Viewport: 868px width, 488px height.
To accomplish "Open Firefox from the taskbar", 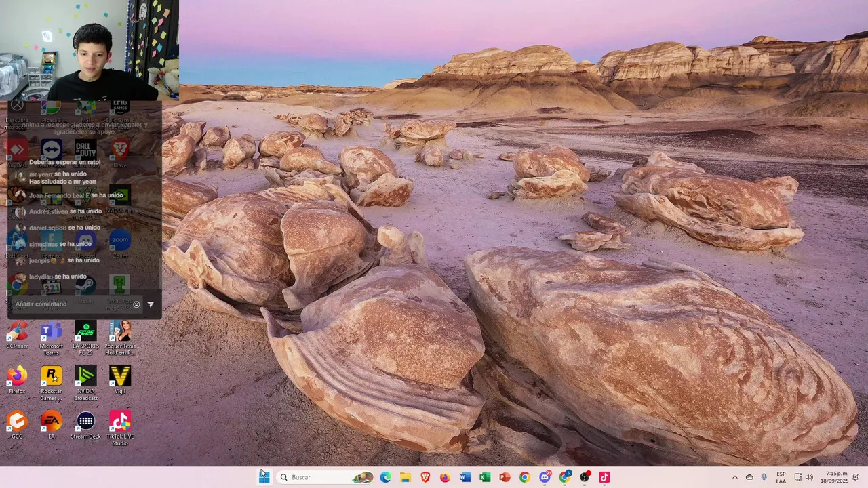I will tap(445, 477).
